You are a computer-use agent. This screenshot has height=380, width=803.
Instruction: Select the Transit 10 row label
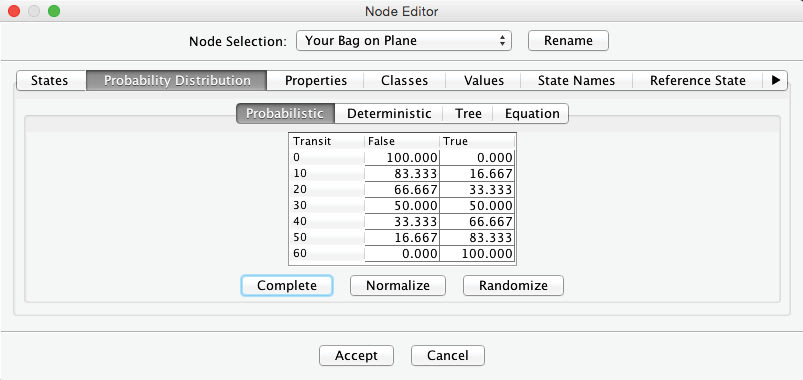click(327, 173)
